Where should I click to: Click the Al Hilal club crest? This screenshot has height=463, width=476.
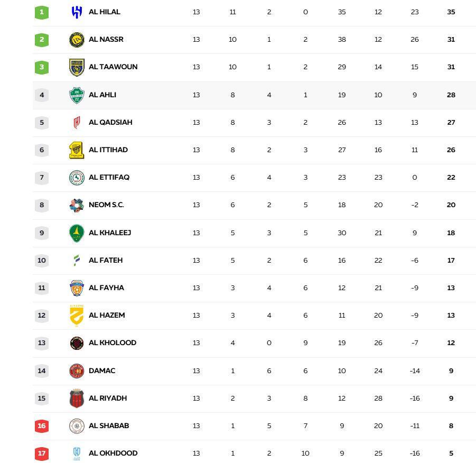[76, 11]
